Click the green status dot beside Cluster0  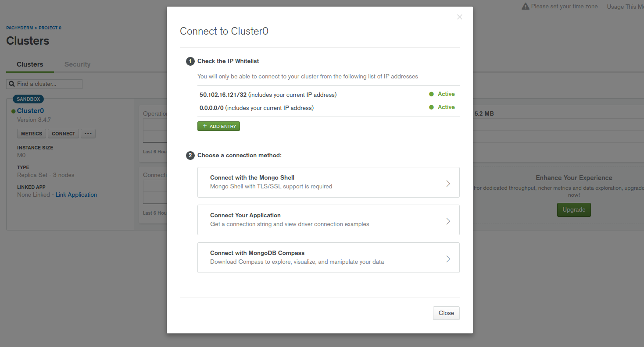(14, 111)
